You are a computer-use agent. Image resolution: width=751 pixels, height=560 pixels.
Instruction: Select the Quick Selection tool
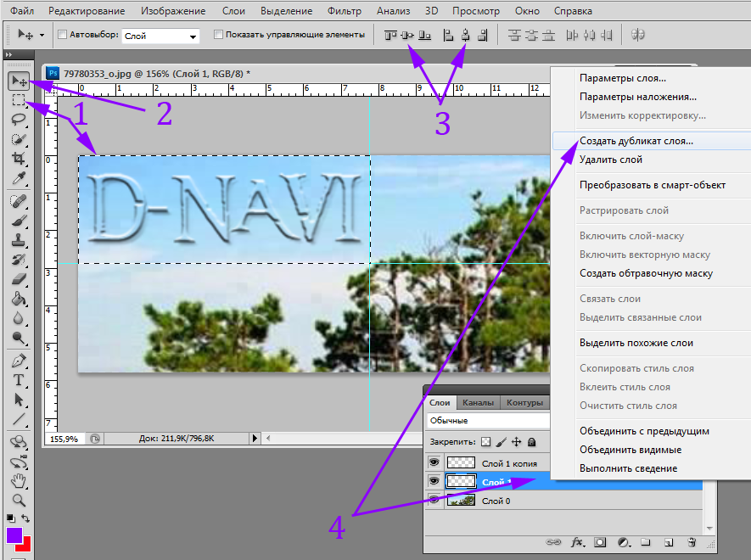click(19, 139)
